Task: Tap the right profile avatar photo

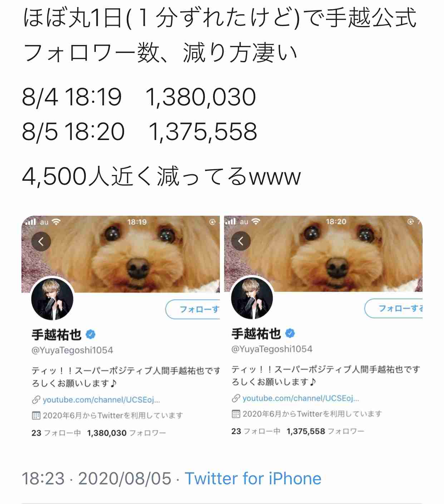Action: pyautogui.click(x=252, y=298)
